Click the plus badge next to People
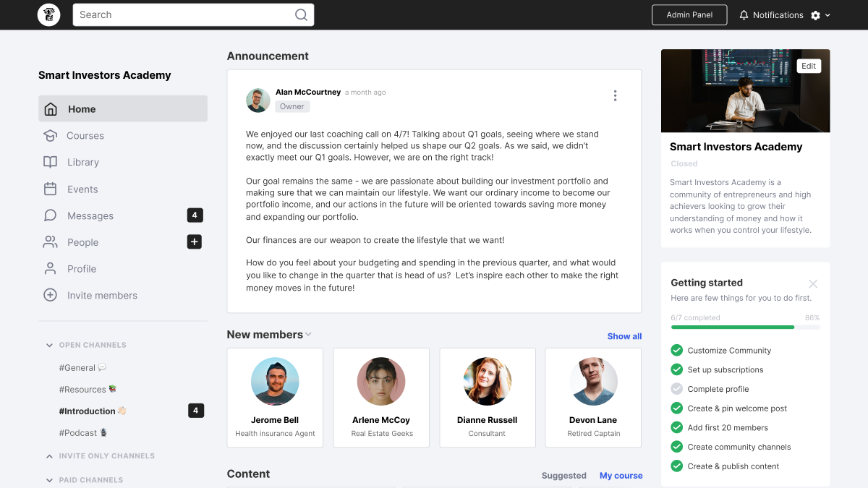The height and width of the screenshot is (488, 868). (194, 242)
